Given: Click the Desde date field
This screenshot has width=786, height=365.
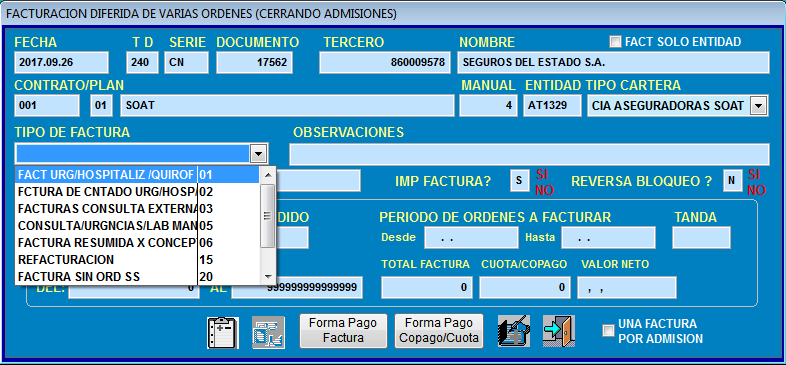Looking at the screenshot, I should 471,238.
